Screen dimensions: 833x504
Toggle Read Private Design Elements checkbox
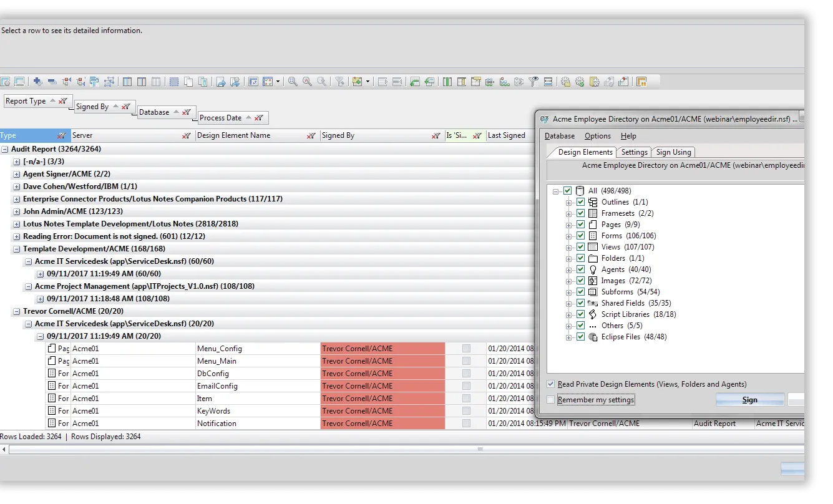point(550,384)
